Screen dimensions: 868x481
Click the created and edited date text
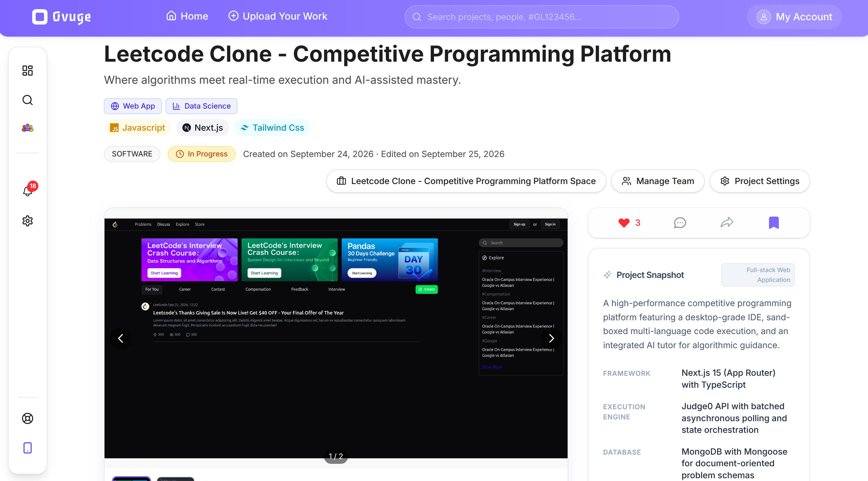tap(374, 154)
